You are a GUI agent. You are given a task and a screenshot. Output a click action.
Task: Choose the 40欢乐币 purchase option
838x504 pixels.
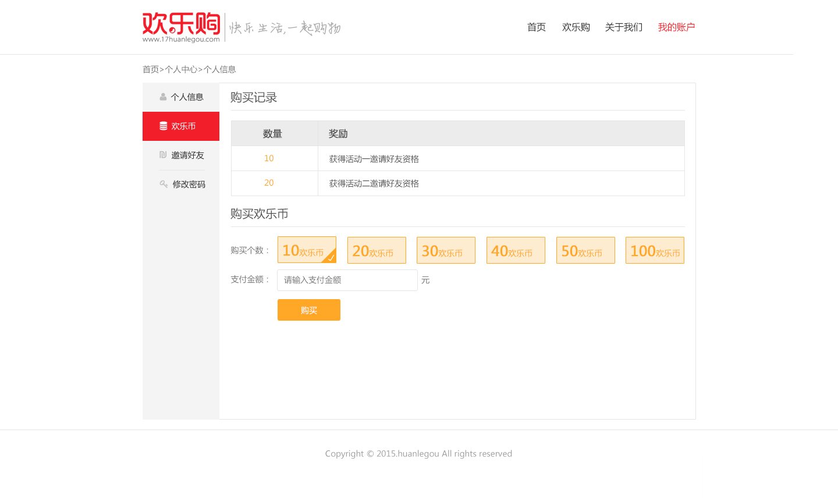[516, 250]
